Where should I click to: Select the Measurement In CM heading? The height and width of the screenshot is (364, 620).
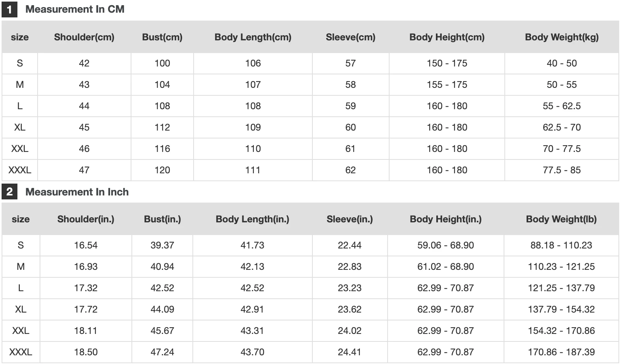(75, 9)
